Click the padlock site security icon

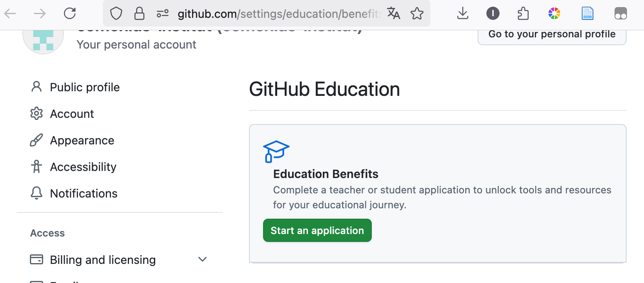(139, 14)
